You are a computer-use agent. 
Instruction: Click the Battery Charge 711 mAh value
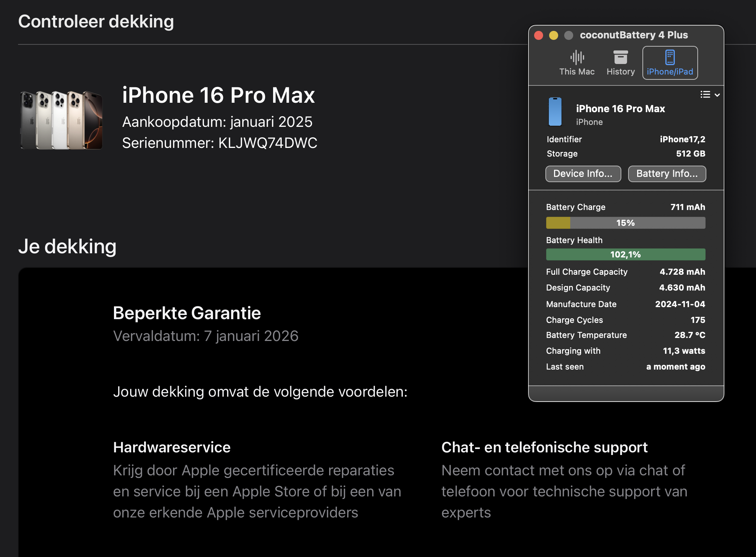[688, 207]
